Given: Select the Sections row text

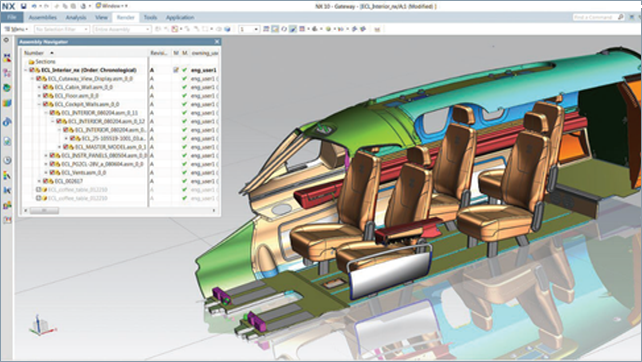Looking at the screenshot, I should click(x=45, y=62).
